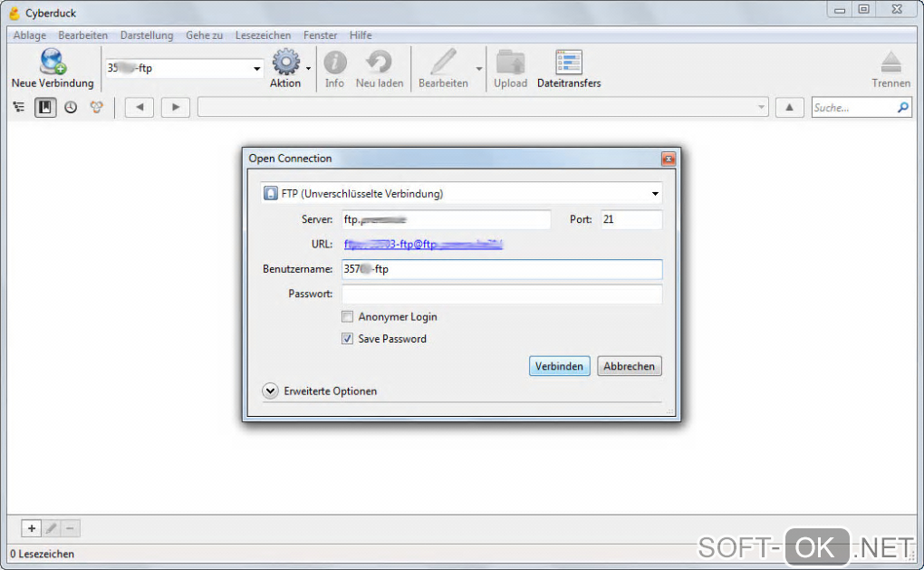Click into the Port field

(631, 219)
